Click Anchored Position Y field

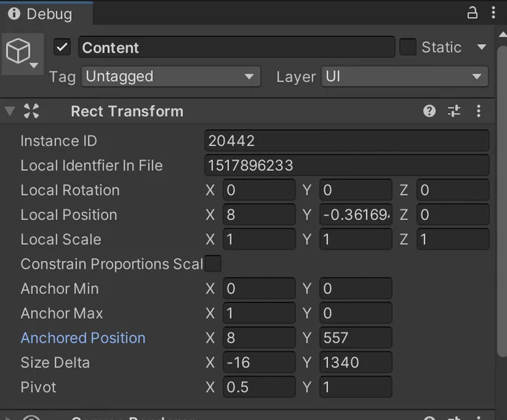(356, 337)
